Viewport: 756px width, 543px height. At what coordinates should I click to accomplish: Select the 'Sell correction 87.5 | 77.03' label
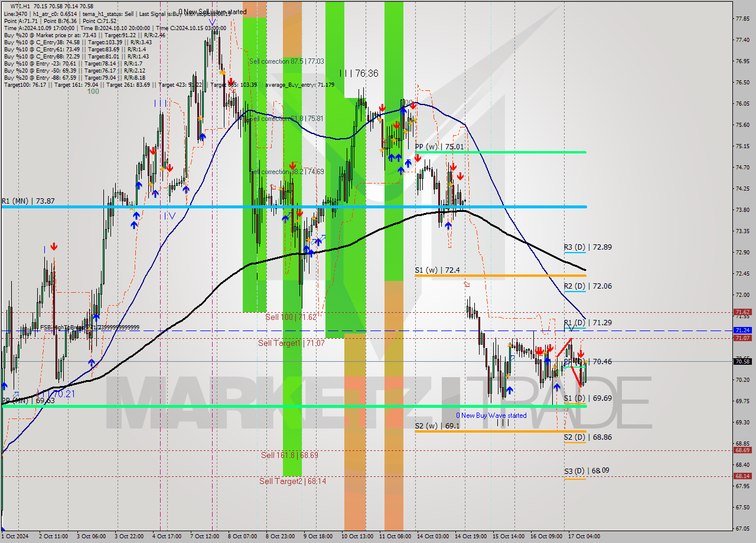(x=286, y=61)
